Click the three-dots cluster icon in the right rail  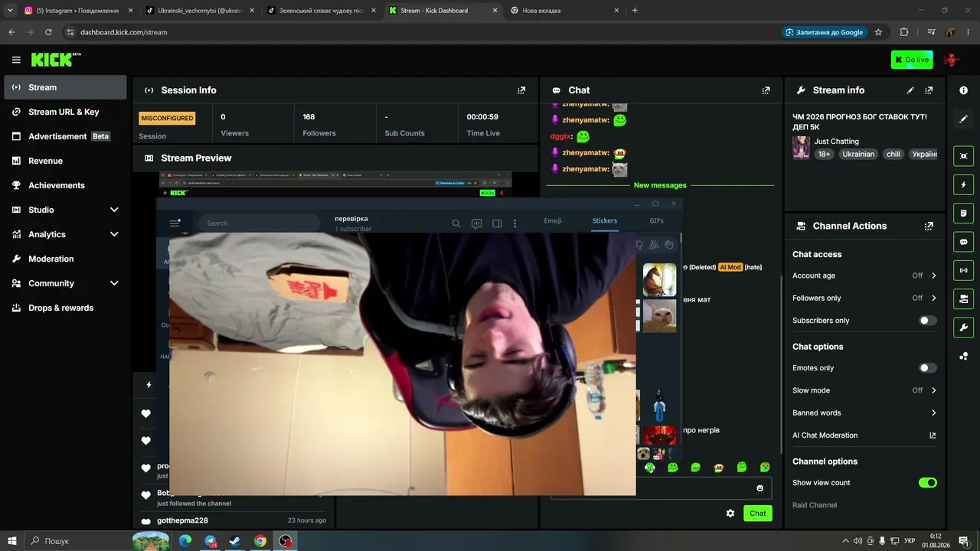[963, 356]
